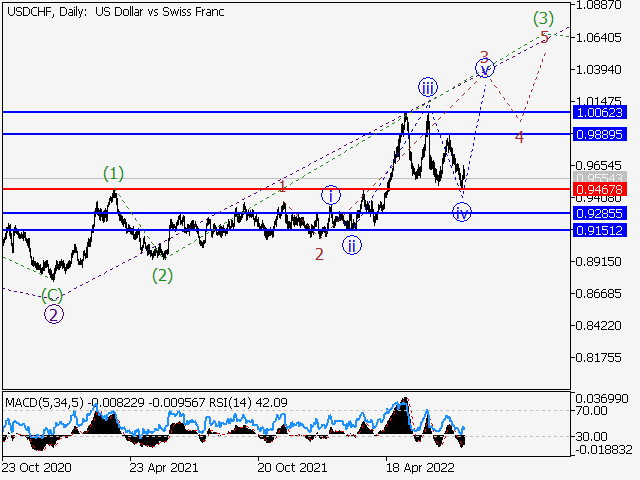The image size is (640, 480).
Task: Select the red wave 1 label
Action: click(282, 186)
